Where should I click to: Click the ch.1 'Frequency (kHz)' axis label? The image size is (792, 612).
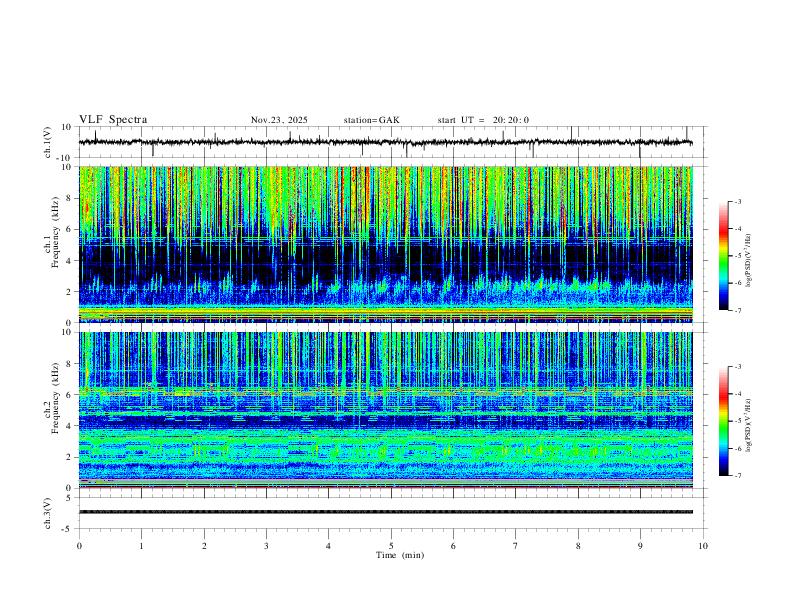point(56,232)
